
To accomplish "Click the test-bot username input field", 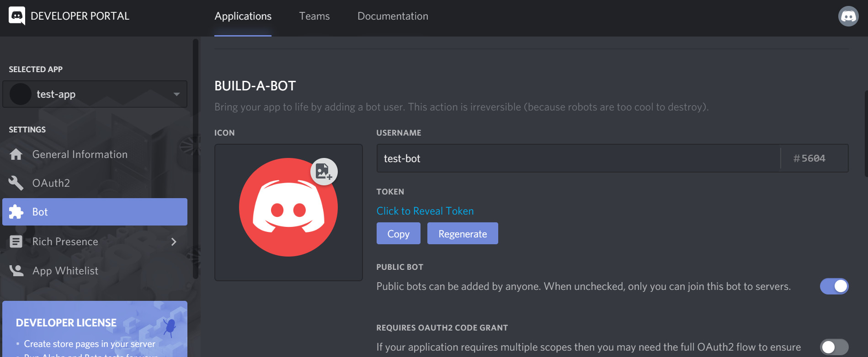I will pos(578,158).
